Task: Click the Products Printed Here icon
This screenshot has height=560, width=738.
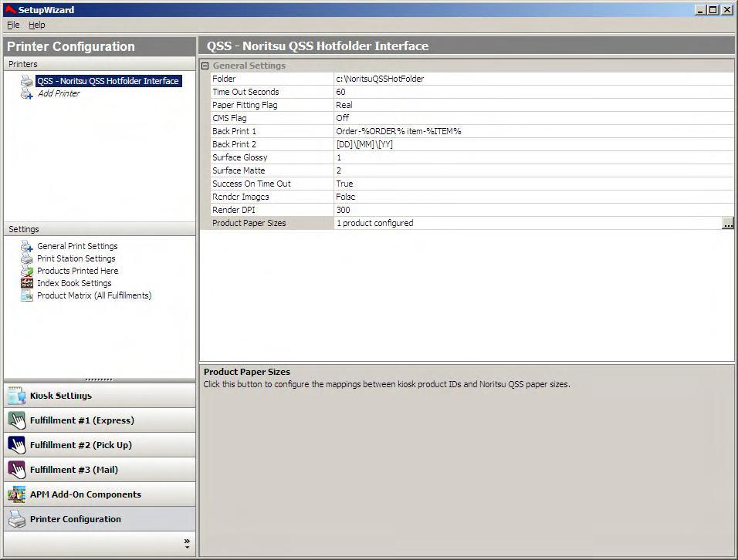Action: click(x=27, y=271)
